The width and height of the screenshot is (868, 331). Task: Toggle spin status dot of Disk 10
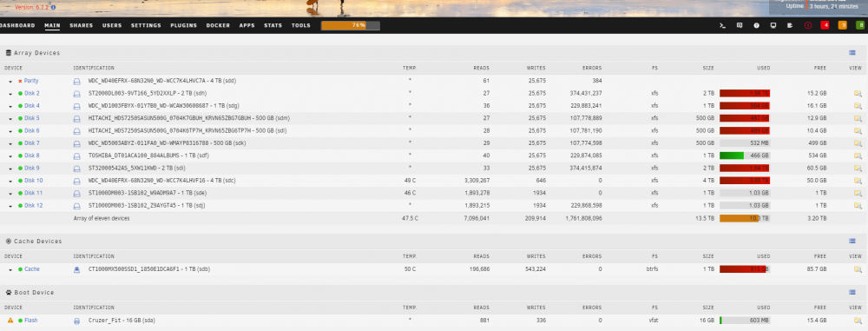pos(20,181)
